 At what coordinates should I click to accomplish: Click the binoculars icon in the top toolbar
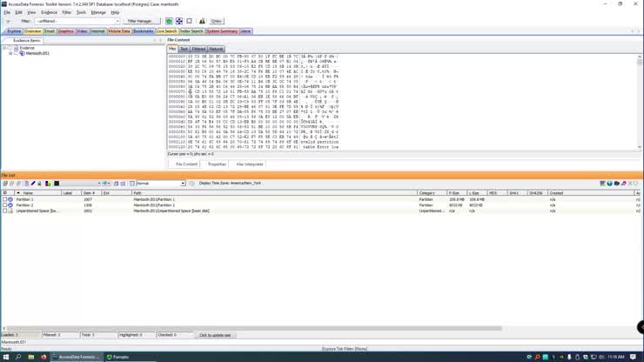(202, 21)
